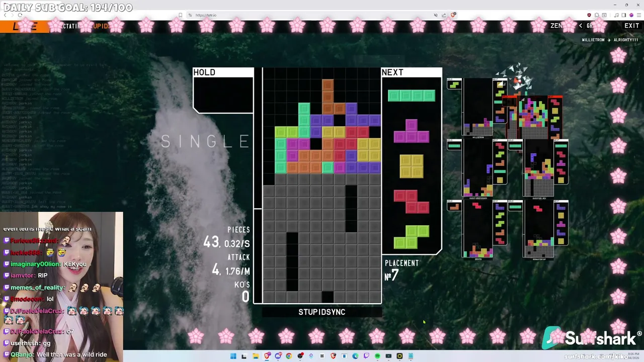Open File Explorer from the taskbar
The height and width of the screenshot is (362, 644).
pos(256,356)
